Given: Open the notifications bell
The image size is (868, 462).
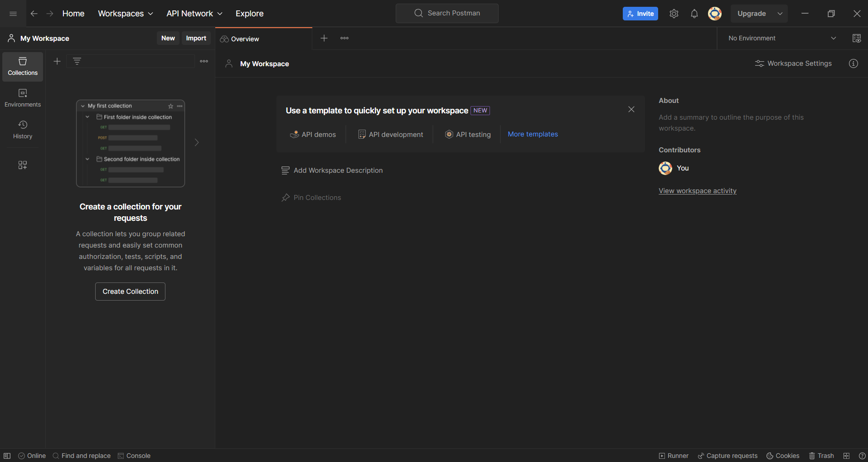Looking at the screenshot, I should tap(694, 14).
